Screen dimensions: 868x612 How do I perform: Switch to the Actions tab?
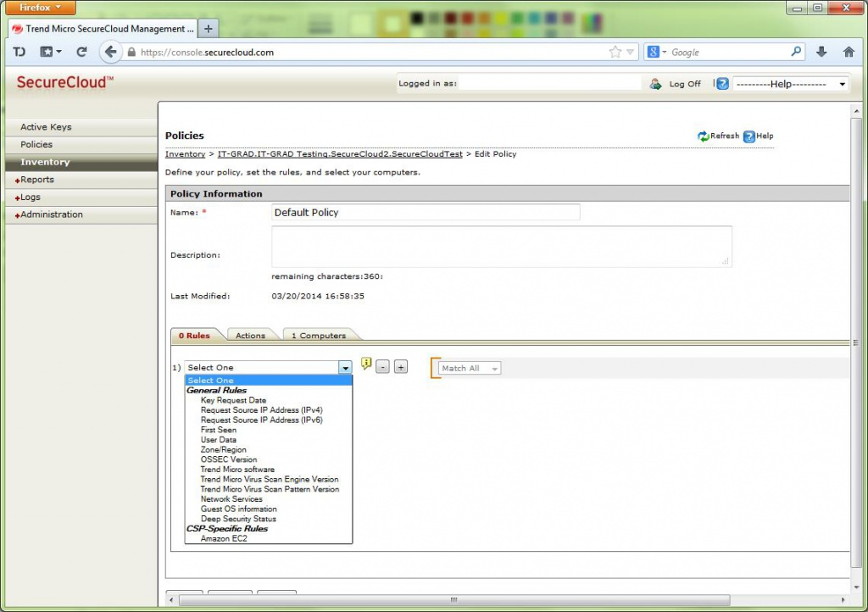point(250,336)
